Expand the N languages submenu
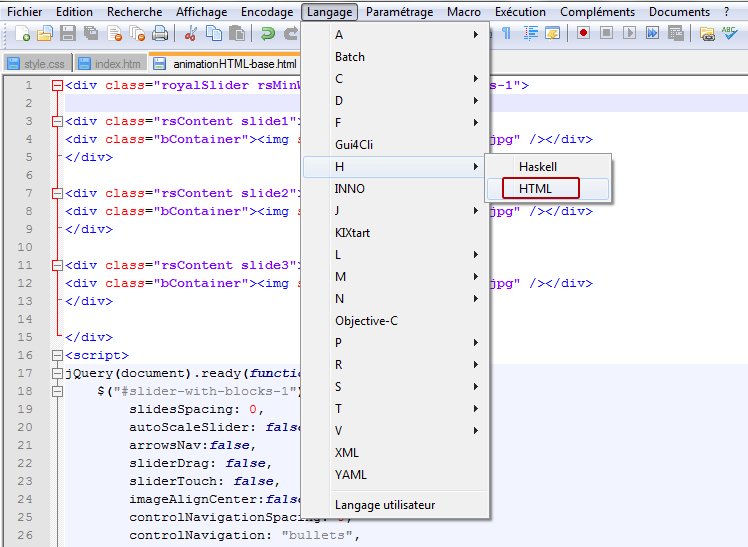 click(x=395, y=299)
